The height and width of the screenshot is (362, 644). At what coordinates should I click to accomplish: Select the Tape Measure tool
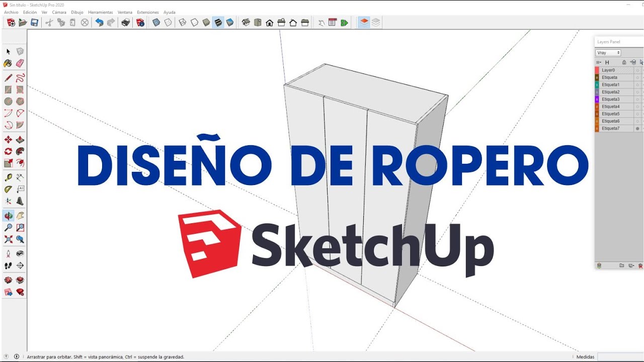point(8,177)
